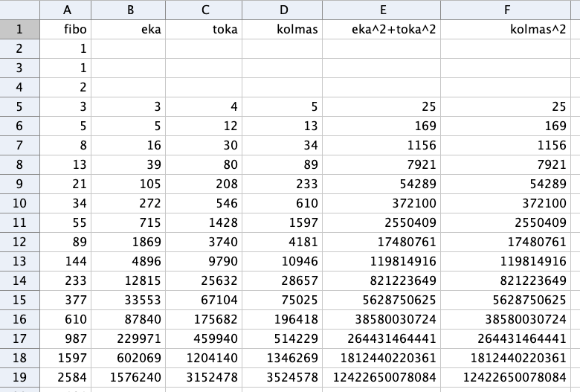Select cell A1 containing fibo
Image resolution: width=580 pixels, height=392 pixels.
click(x=68, y=30)
